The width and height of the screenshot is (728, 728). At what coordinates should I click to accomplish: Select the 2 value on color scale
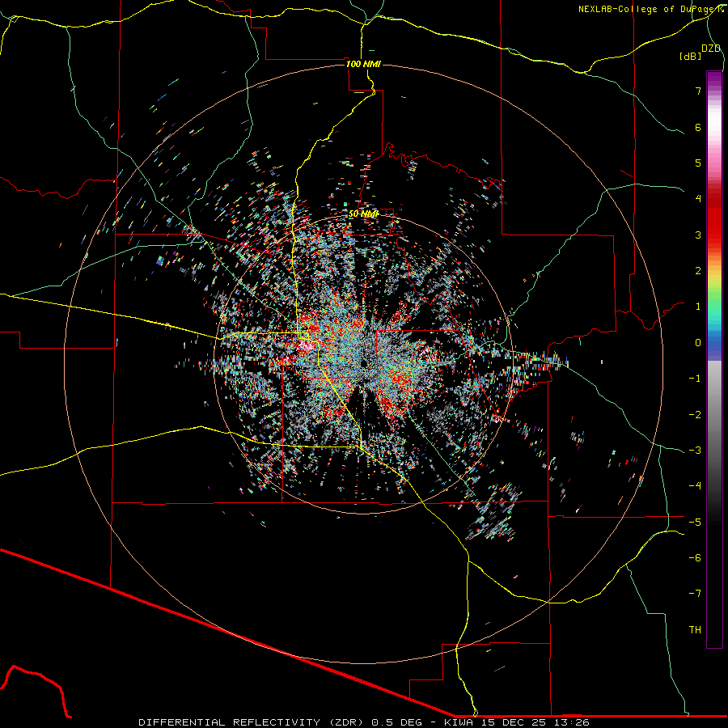click(698, 271)
